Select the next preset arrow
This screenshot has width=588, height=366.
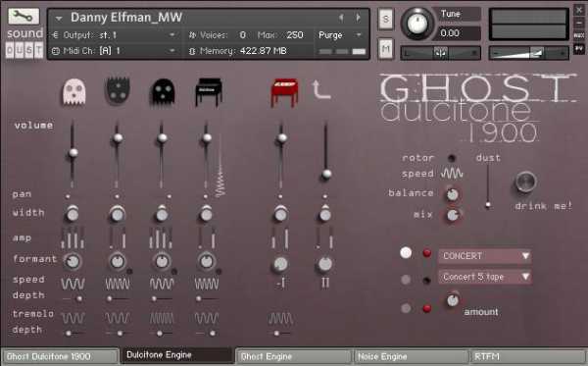click(358, 18)
